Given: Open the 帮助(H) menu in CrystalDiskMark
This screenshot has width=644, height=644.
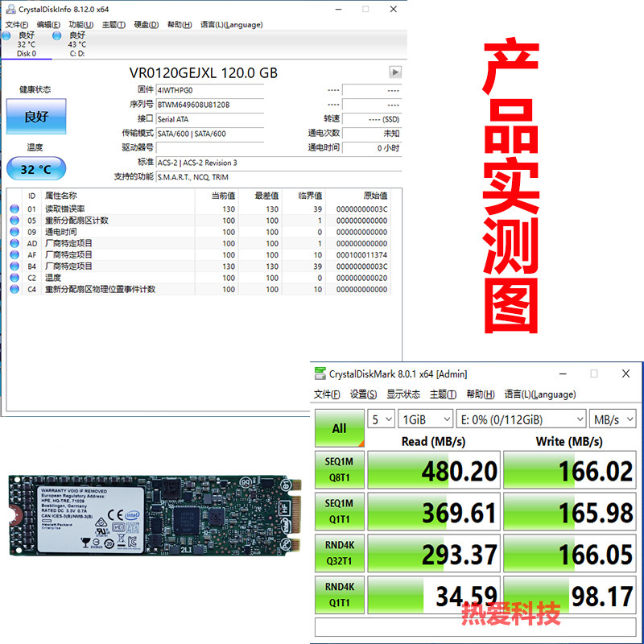Looking at the screenshot, I should click(x=480, y=394).
